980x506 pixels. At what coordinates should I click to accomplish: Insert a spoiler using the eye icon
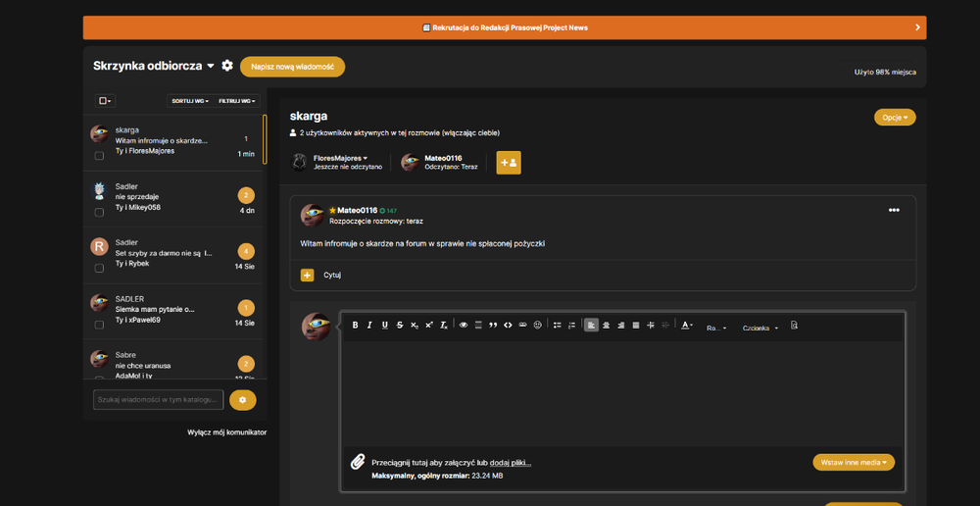click(x=464, y=326)
